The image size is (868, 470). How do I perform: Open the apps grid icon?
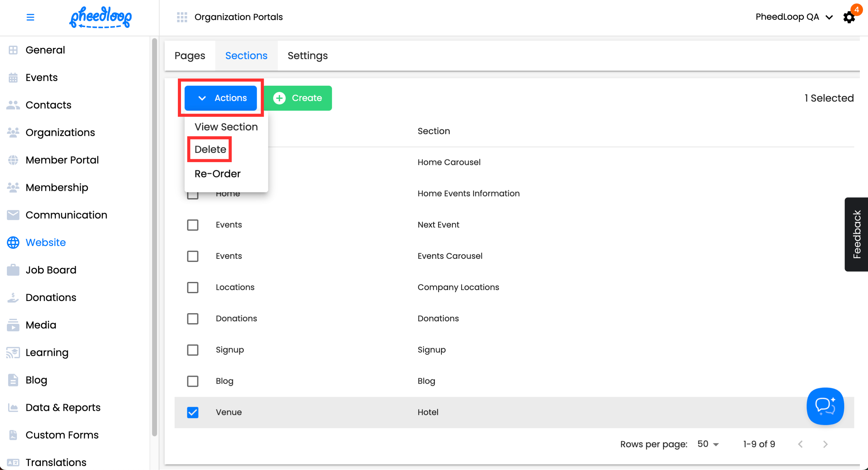click(182, 17)
